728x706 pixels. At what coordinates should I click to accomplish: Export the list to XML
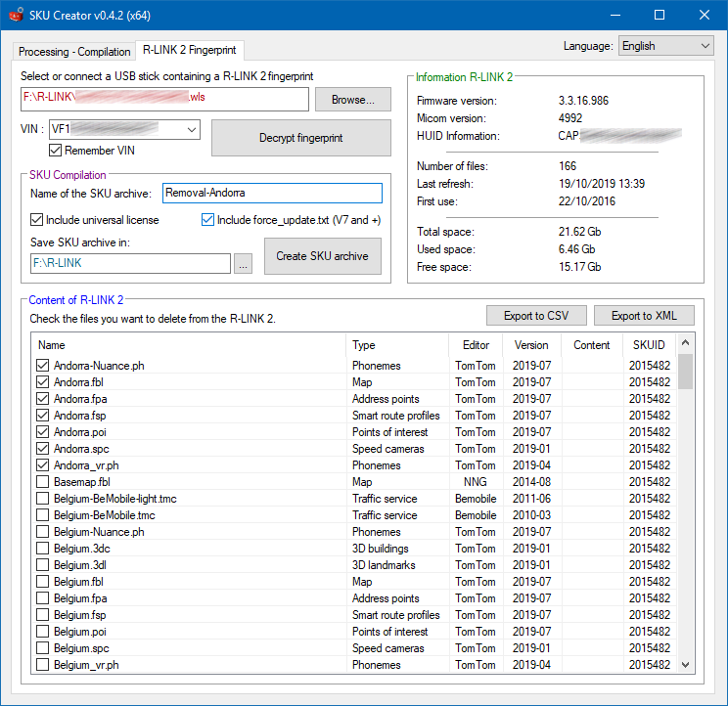point(644,316)
